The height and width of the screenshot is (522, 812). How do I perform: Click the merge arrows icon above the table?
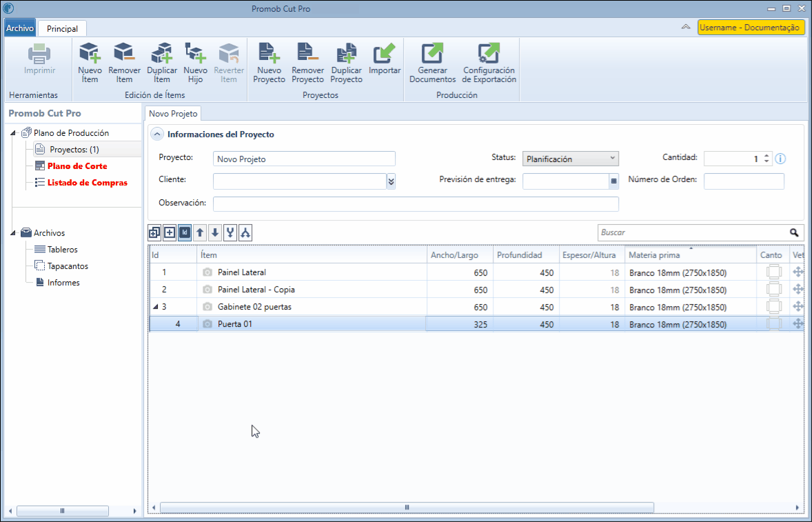(230, 233)
